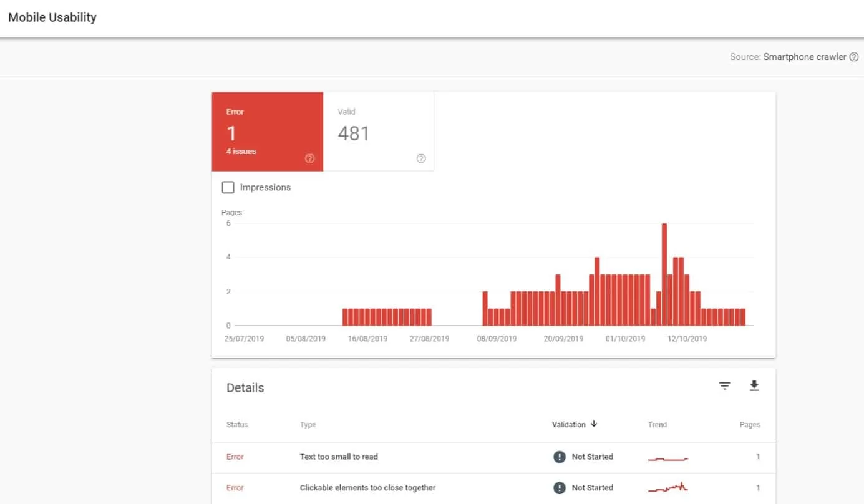The height and width of the screenshot is (504, 864).
Task: Open help tooltip on the Valid card
Action: click(420, 158)
